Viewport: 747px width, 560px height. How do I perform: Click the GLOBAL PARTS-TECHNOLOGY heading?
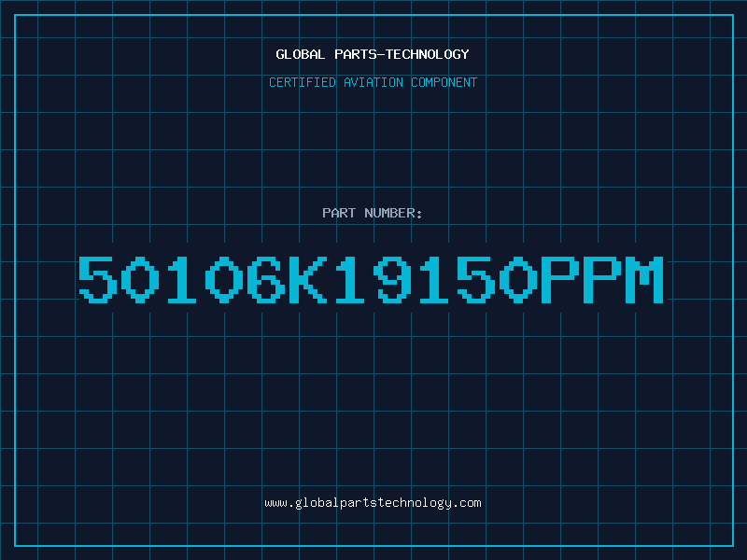tap(373, 54)
